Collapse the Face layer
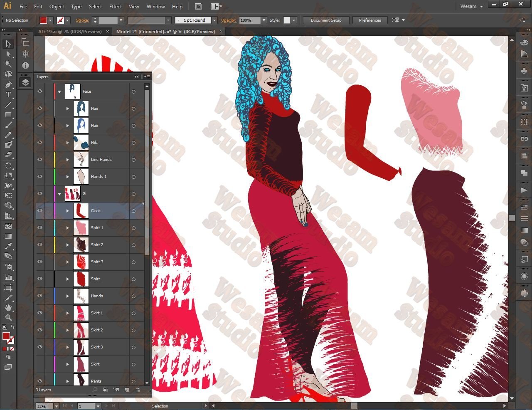Screen dimensions: 532x410 [x=60, y=91]
